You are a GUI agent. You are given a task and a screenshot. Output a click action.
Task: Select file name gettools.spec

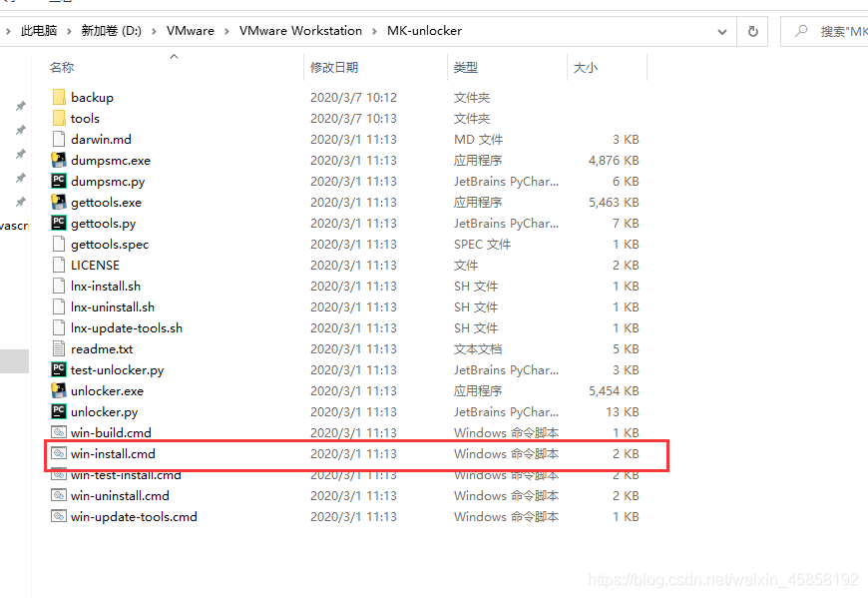point(110,245)
